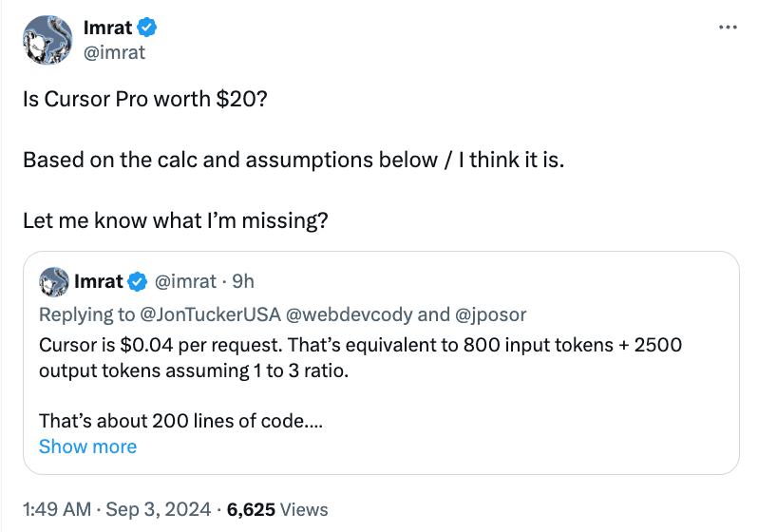The height and width of the screenshot is (532, 758).
Task: Open the @webdevcody mention
Action: [349, 314]
